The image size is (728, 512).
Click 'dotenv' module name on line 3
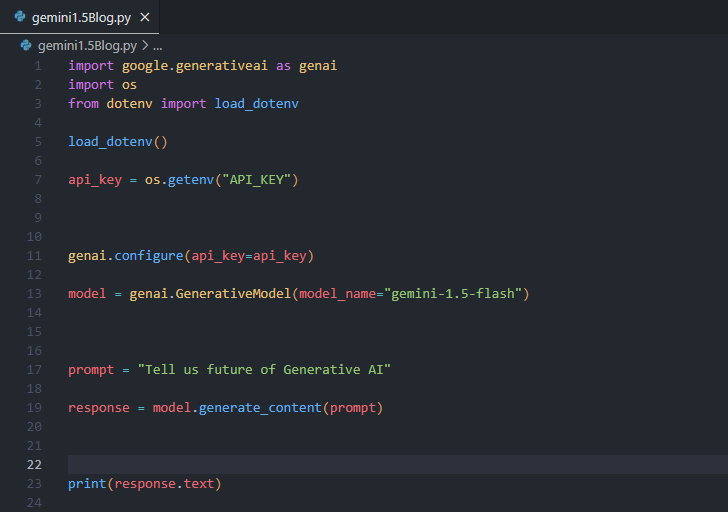[x=130, y=104]
